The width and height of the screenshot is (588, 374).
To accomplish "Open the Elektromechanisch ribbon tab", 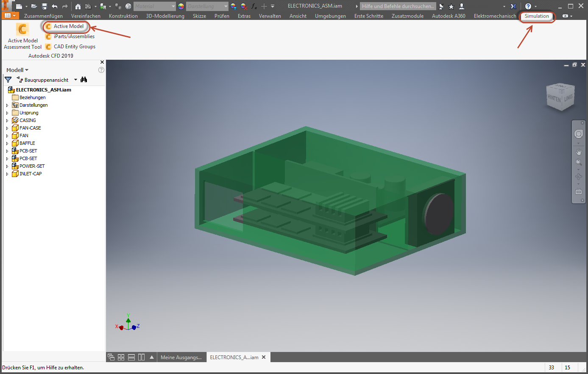I will point(495,16).
